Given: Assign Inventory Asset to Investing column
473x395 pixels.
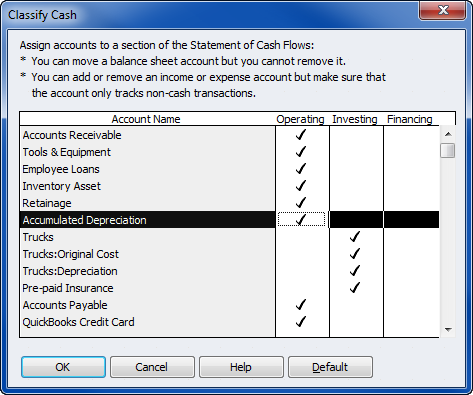Looking at the screenshot, I should 356,186.
